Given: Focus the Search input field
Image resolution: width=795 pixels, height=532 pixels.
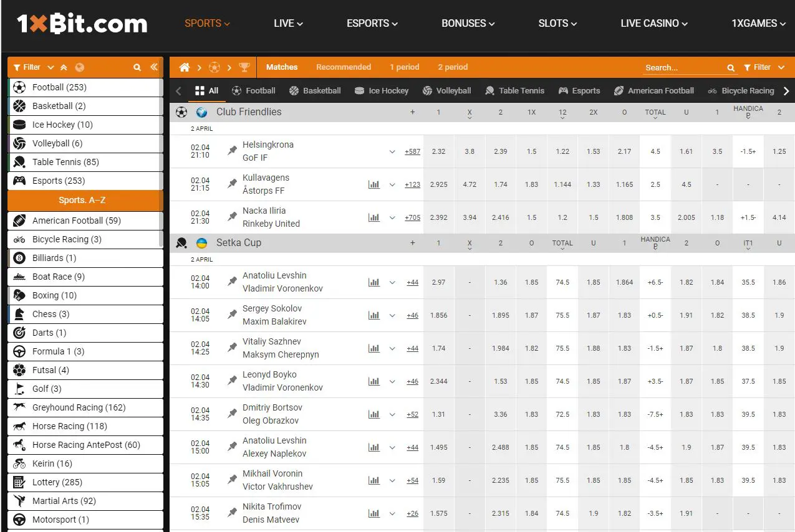Looking at the screenshot, I should click(684, 68).
